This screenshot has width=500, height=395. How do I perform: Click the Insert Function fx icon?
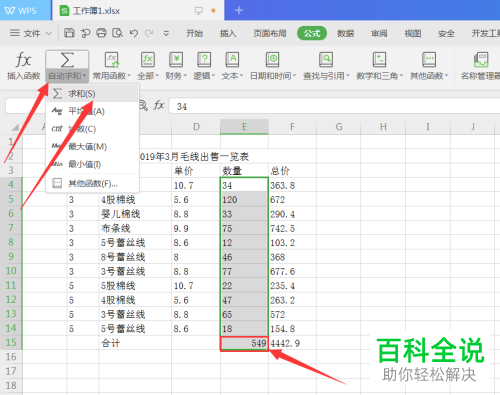point(23,60)
